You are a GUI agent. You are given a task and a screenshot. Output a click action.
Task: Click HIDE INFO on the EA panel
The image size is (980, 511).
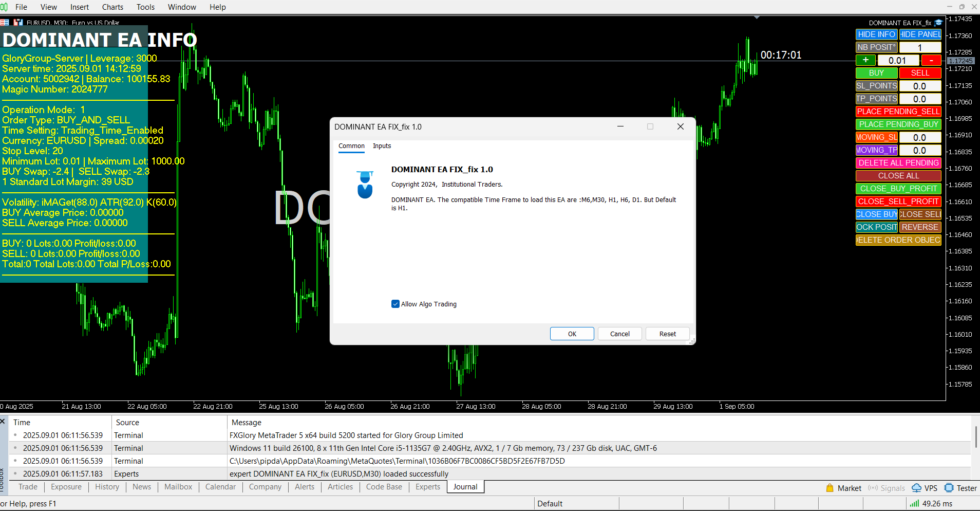click(x=877, y=34)
